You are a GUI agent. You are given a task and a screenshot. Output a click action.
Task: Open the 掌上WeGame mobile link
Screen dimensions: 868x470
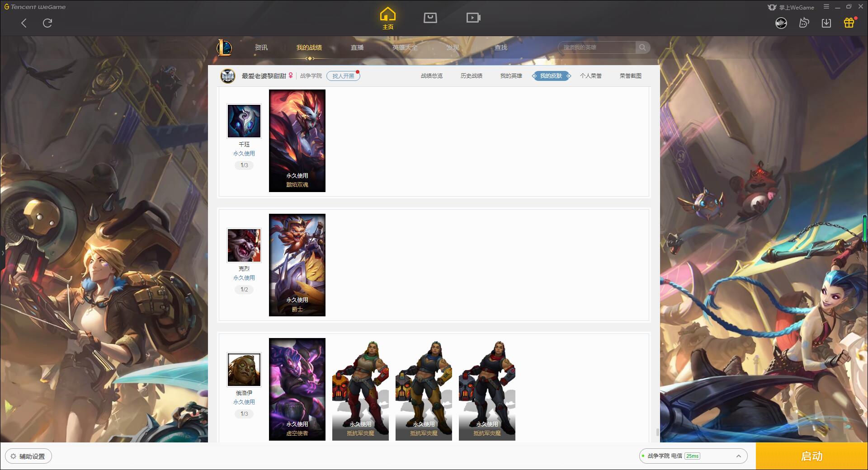(791, 7)
